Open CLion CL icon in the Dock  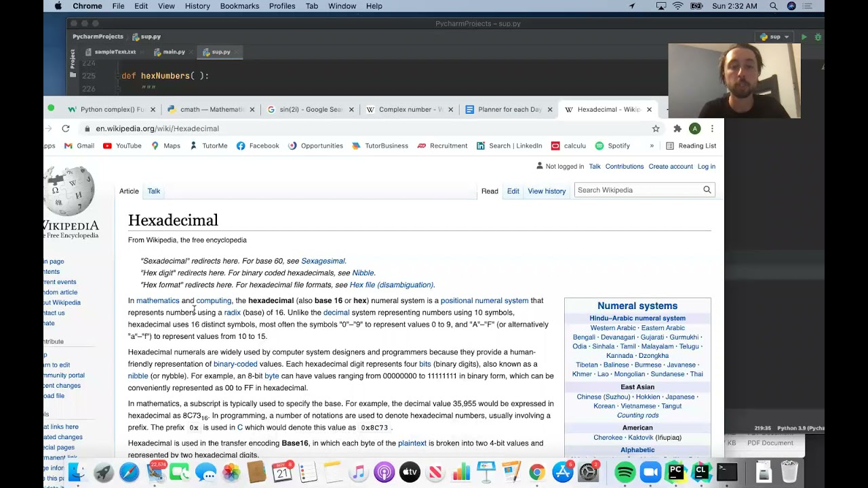701,472
